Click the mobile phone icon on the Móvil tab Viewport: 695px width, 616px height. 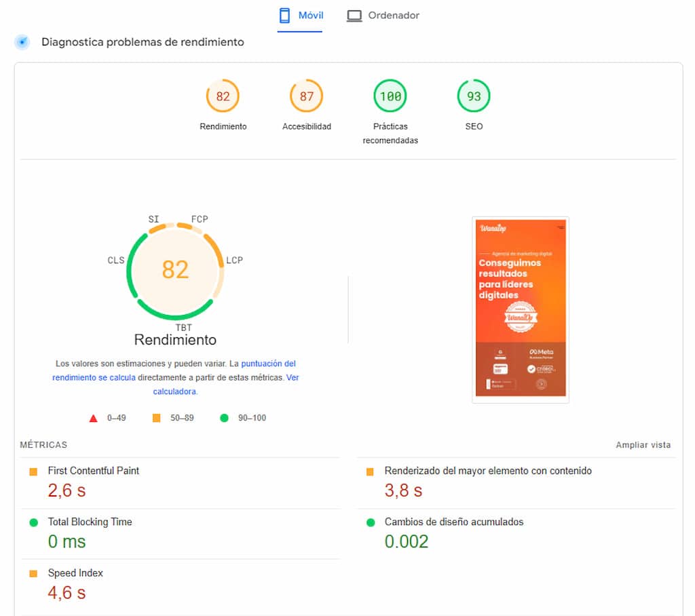click(x=283, y=15)
